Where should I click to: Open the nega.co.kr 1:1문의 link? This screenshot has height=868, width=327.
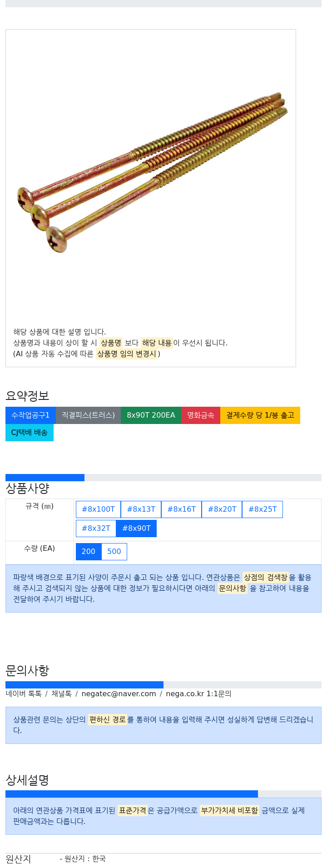click(x=198, y=694)
